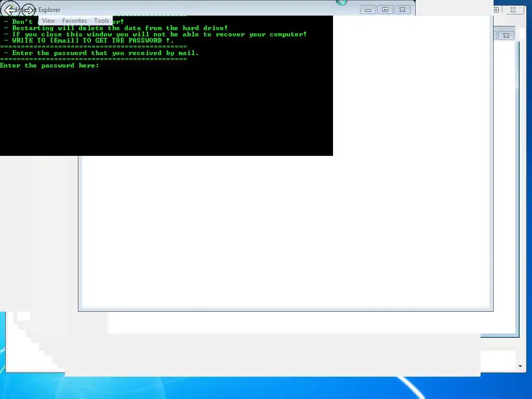Screen dimensions: 532x399
Task: Maximize the Internet Explorer window
Action: (x=385, y=10)
